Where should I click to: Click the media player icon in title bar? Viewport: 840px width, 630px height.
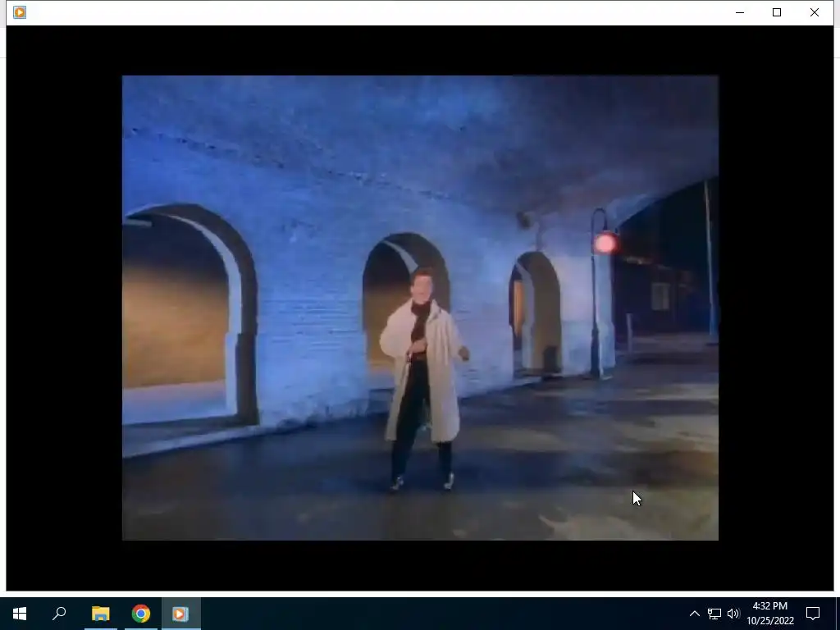coord(20,12)
